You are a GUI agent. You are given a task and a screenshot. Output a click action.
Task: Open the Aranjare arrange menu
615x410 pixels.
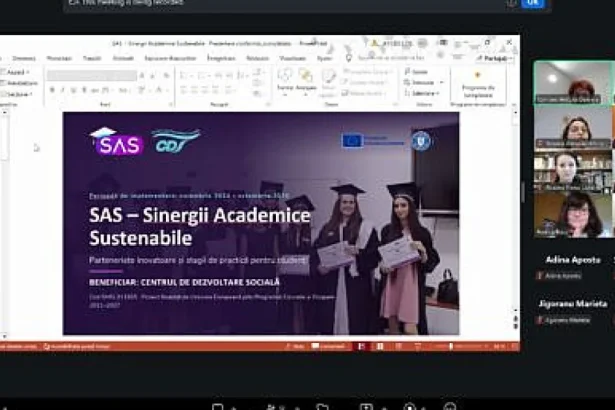pos(306,80)
